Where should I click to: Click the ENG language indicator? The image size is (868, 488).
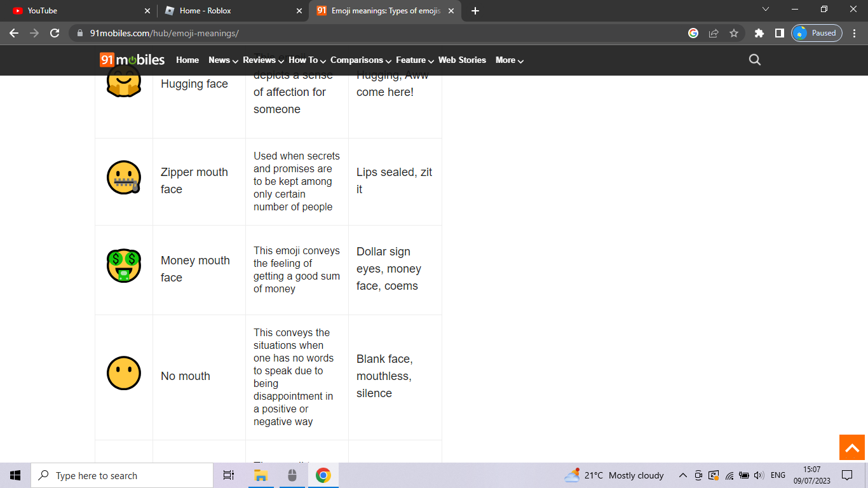778,475
